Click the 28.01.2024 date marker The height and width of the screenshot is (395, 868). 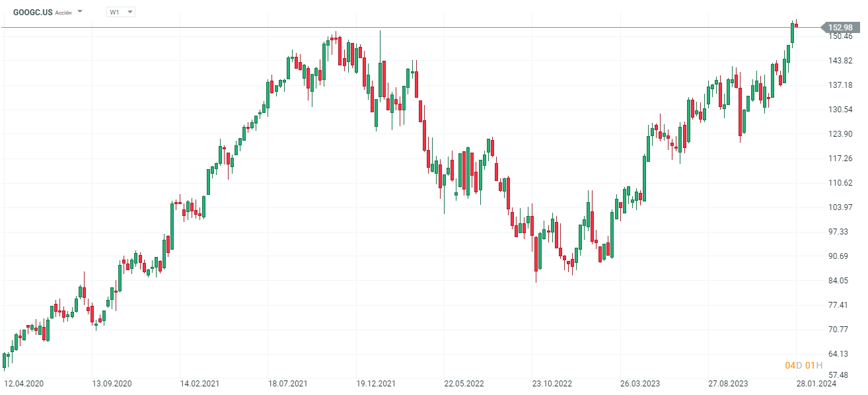point(816,383)
